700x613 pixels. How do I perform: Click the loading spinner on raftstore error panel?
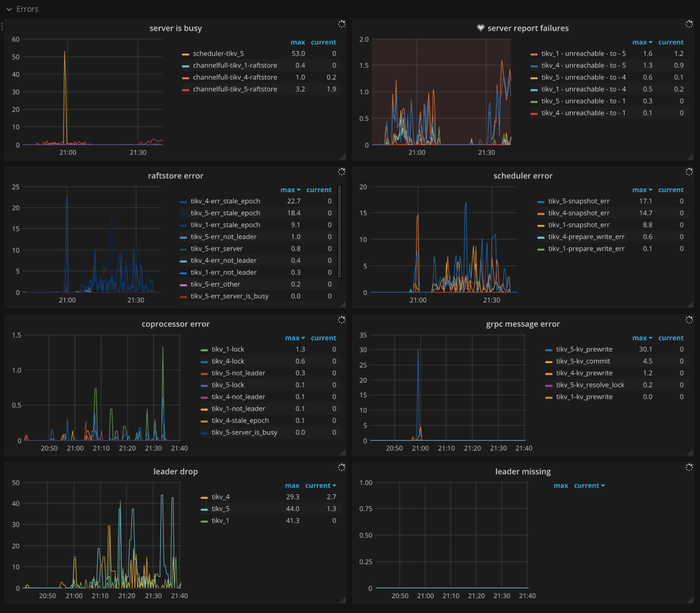click(342, 172)
